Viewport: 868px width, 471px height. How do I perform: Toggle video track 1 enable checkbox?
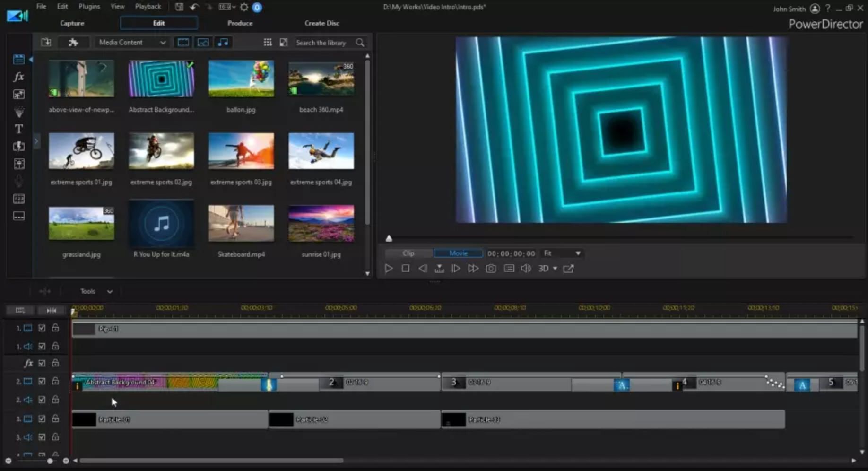[x=42, y=328]
